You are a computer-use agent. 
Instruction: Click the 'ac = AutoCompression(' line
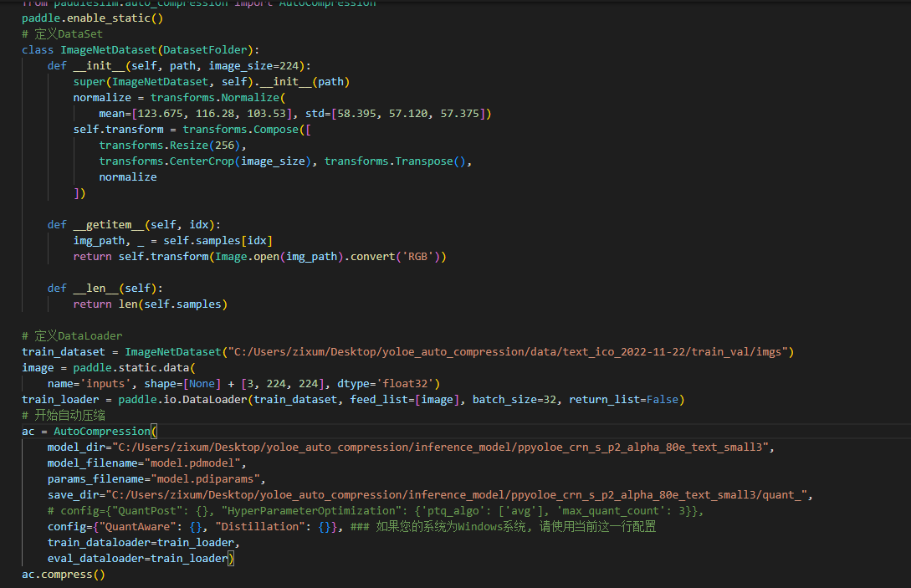pyautogui.click(x=90, y=431)
